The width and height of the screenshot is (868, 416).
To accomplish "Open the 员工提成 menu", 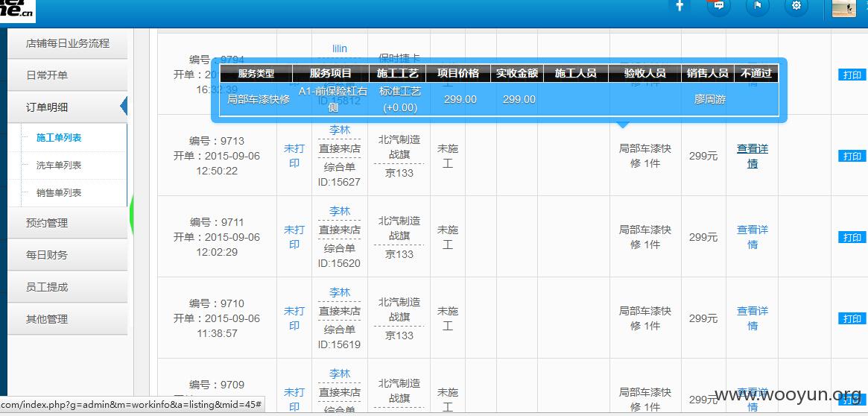I will click(68, 287).
